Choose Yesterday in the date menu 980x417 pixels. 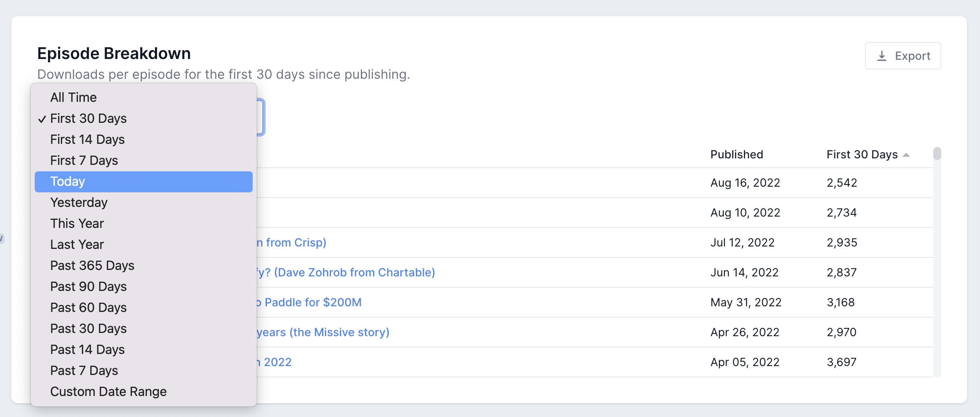tap(79, 202)
